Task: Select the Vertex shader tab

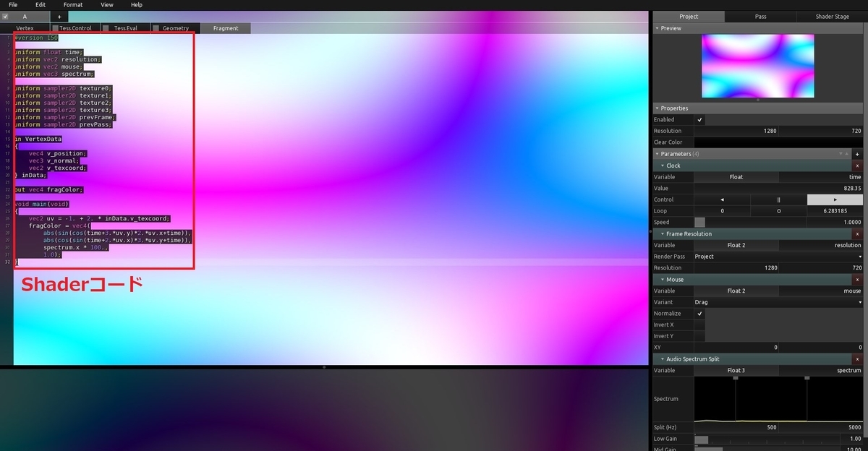Action: point(25,28)
